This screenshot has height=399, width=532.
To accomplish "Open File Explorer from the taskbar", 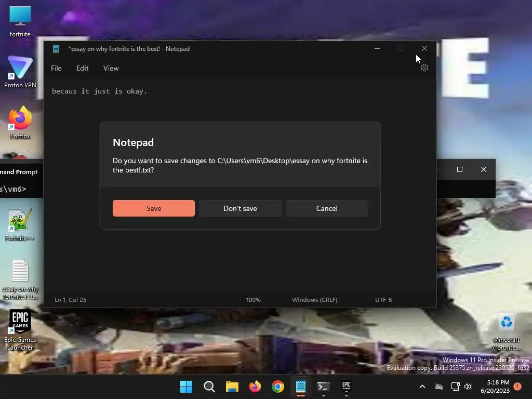I will [232, 387].
